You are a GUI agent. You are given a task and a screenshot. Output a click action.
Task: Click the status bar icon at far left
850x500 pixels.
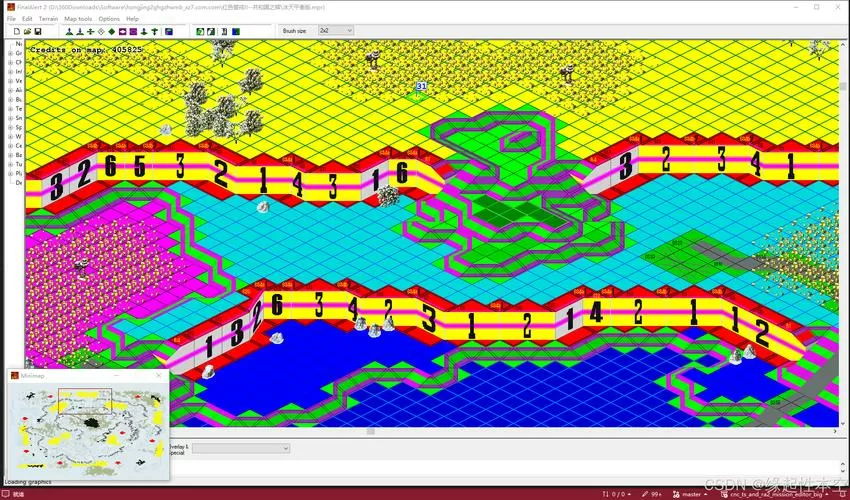point(7,494)
